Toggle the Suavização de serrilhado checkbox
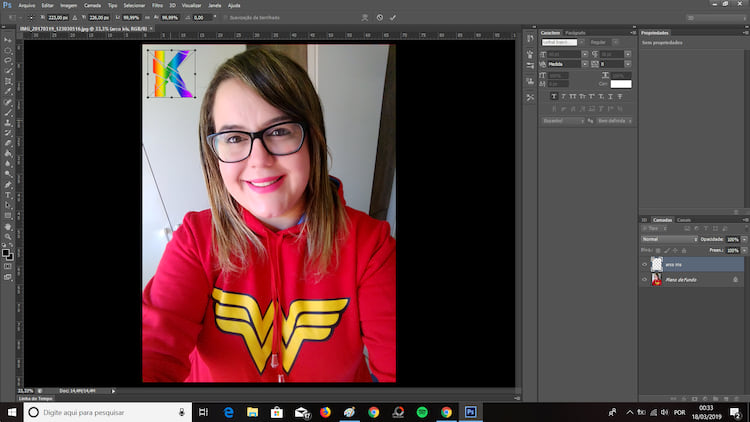 point(223,17)
